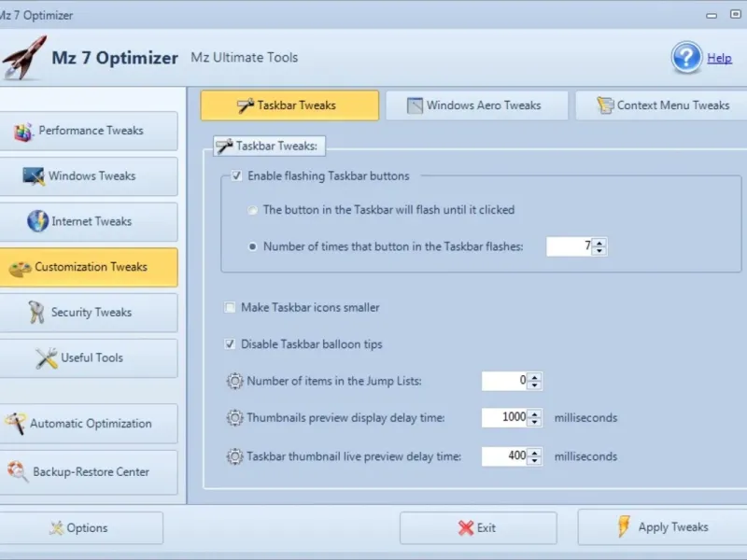747x560 pixels.
Task: Click the Options button
Action: coord(81,527)
